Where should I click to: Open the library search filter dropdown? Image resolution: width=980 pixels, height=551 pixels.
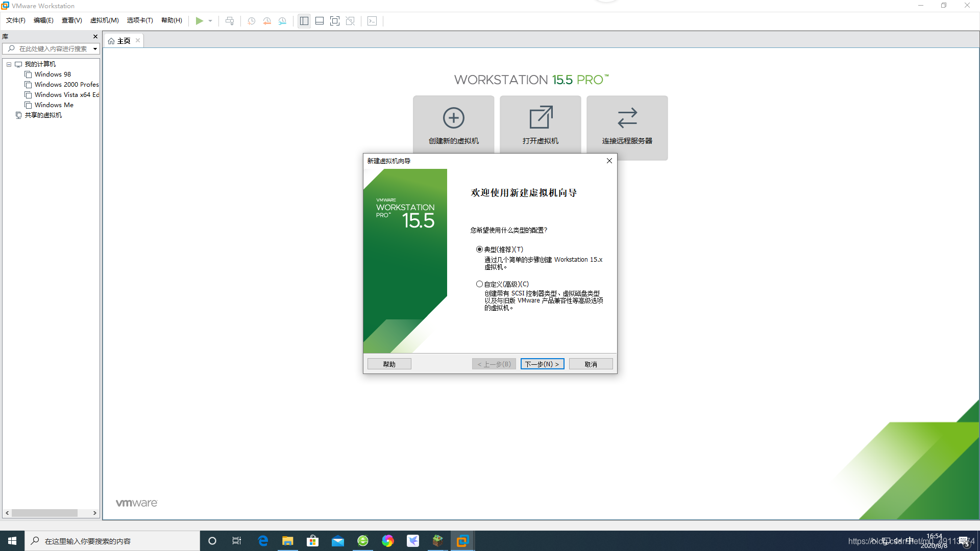[x=95, y=49]
